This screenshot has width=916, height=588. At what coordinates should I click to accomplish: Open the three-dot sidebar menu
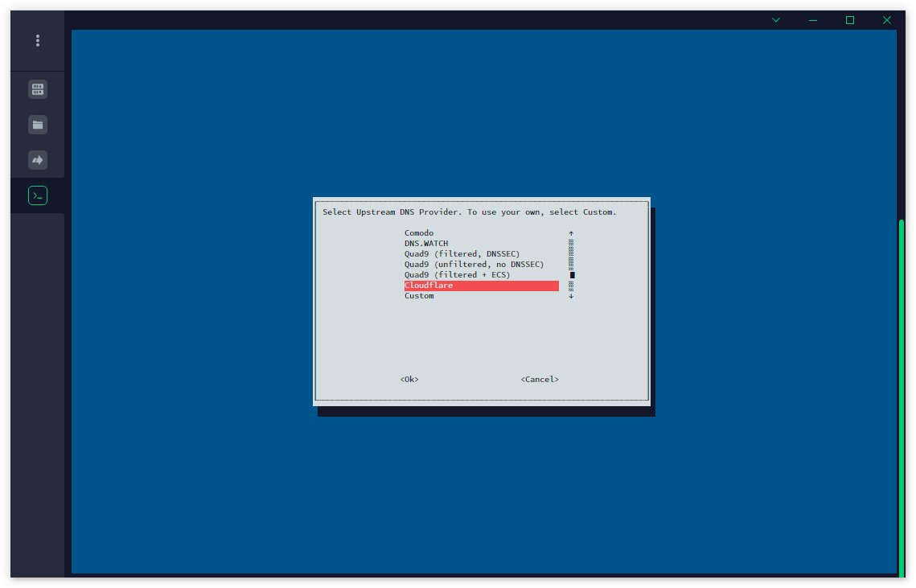pos(37,40)
